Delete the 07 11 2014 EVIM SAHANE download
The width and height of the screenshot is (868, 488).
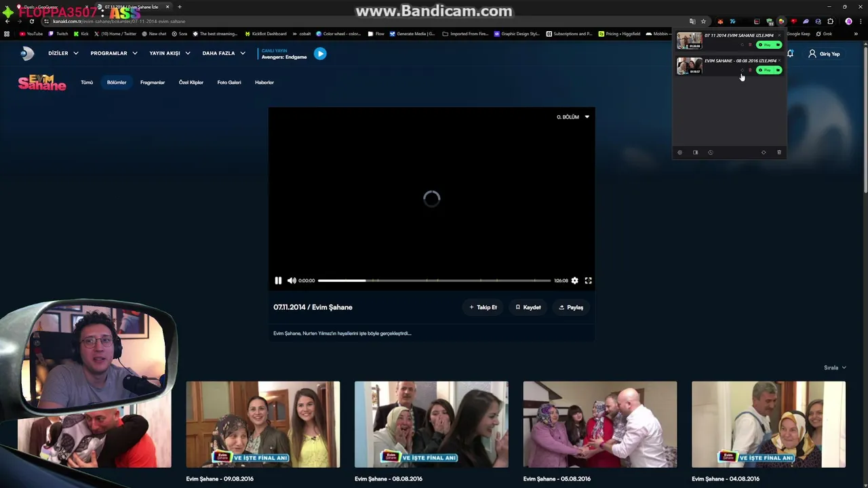click(x=750, y=45)
